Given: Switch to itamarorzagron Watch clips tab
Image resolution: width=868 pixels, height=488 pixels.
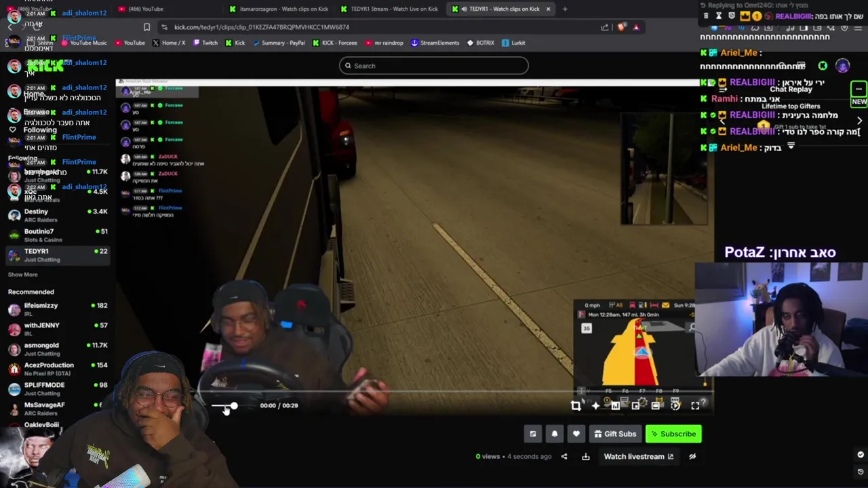Looking at the screenshot, I should pyautogui.click(x=279, y=9).
